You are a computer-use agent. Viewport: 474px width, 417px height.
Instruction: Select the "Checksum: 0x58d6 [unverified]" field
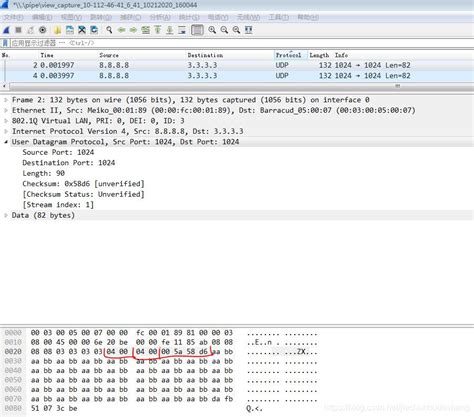click(83, 184)
